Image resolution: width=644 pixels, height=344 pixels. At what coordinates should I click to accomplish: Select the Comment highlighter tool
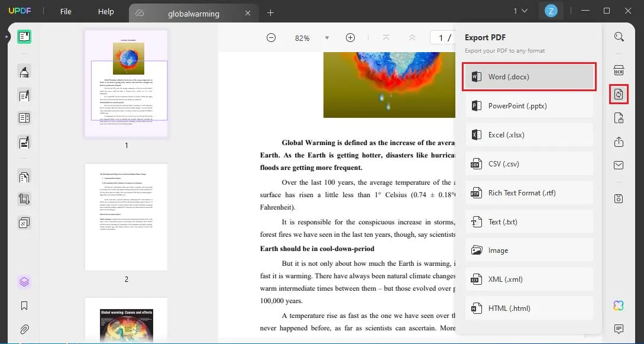(24, 72)
